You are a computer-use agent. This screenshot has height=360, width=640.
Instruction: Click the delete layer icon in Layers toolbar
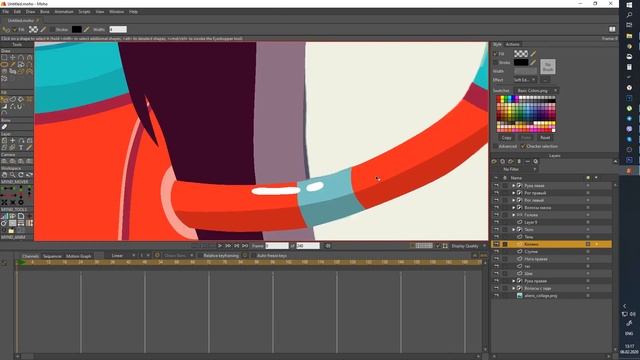point(519,162)
